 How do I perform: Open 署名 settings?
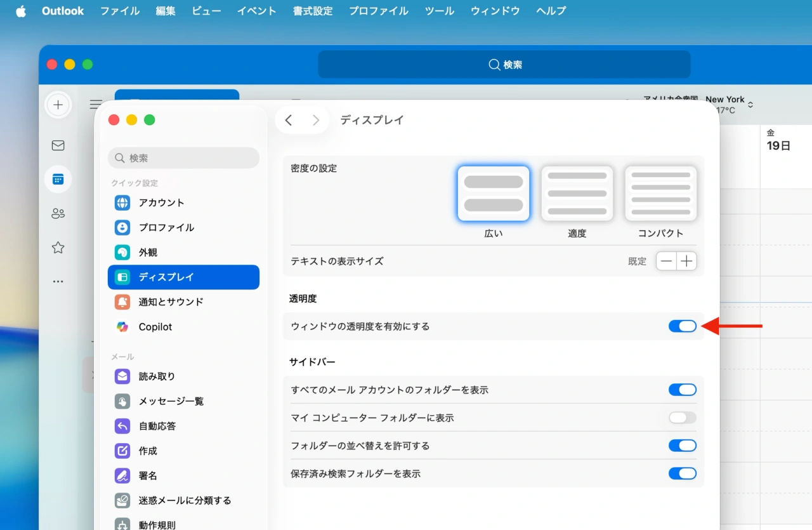183,475
